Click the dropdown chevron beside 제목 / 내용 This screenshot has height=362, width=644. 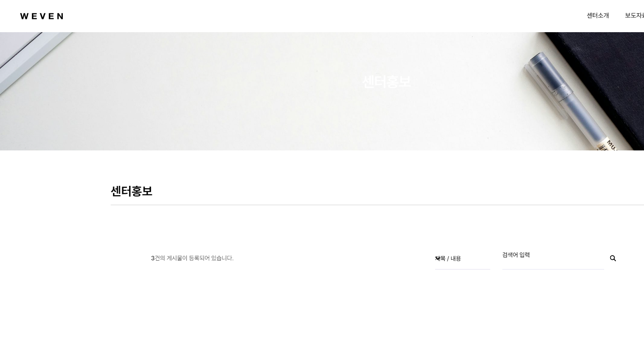point(438,258)
